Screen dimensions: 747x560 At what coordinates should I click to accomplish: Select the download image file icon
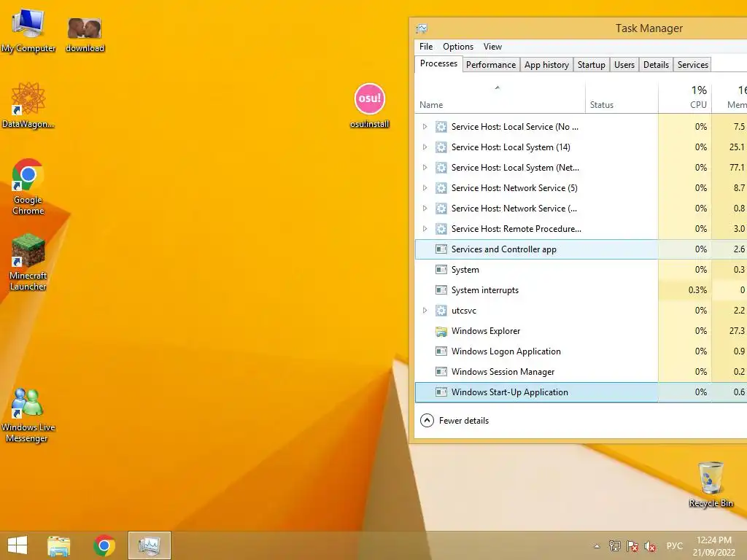pos(85,34)
